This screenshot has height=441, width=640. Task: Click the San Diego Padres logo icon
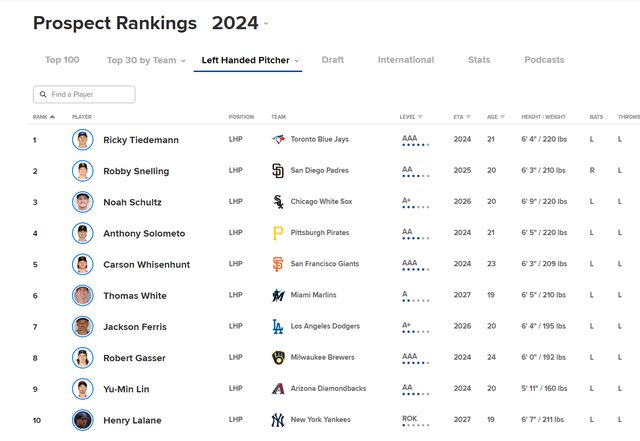pos(278,171)
